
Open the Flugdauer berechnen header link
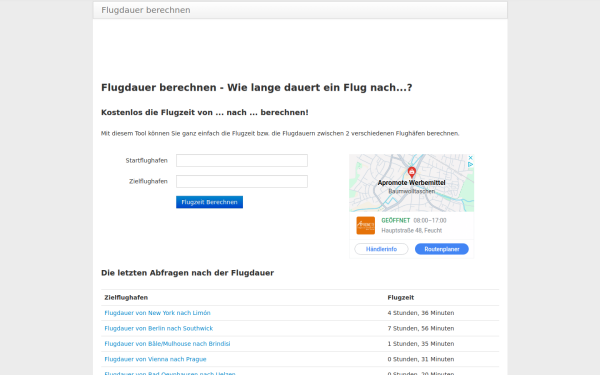[x=145, y=10]
